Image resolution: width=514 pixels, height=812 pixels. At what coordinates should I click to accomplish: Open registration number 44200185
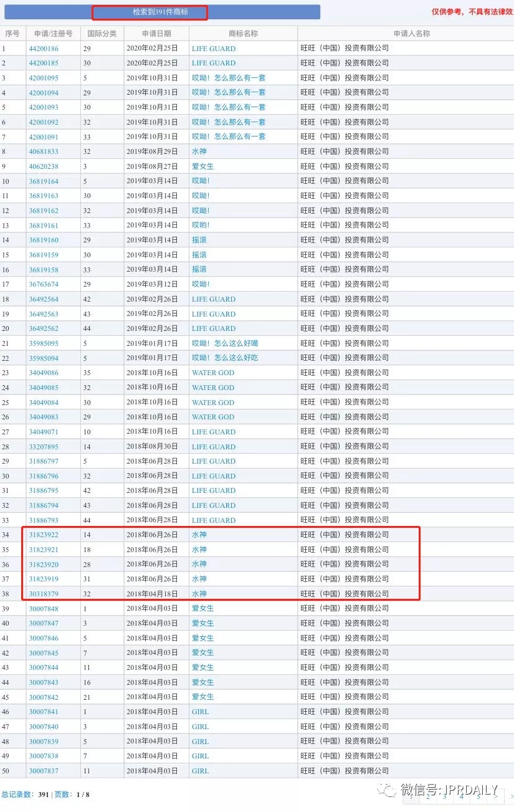tap(44, 63)
